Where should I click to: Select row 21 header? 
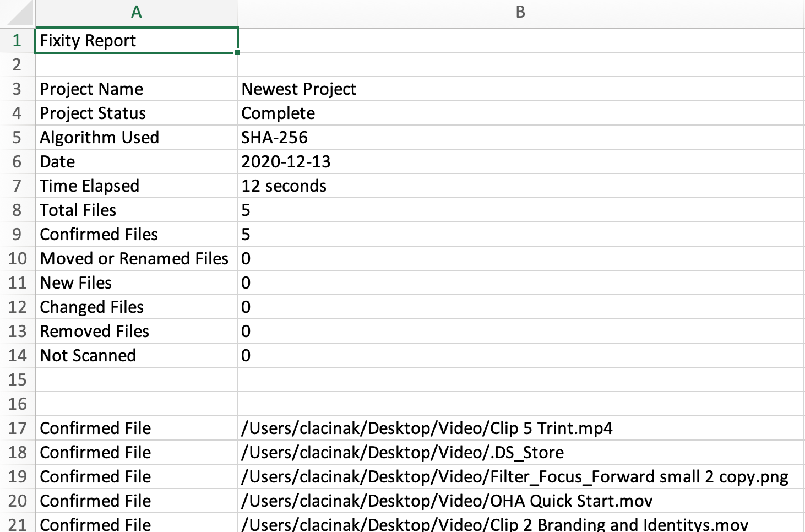(x=18, y=523)
